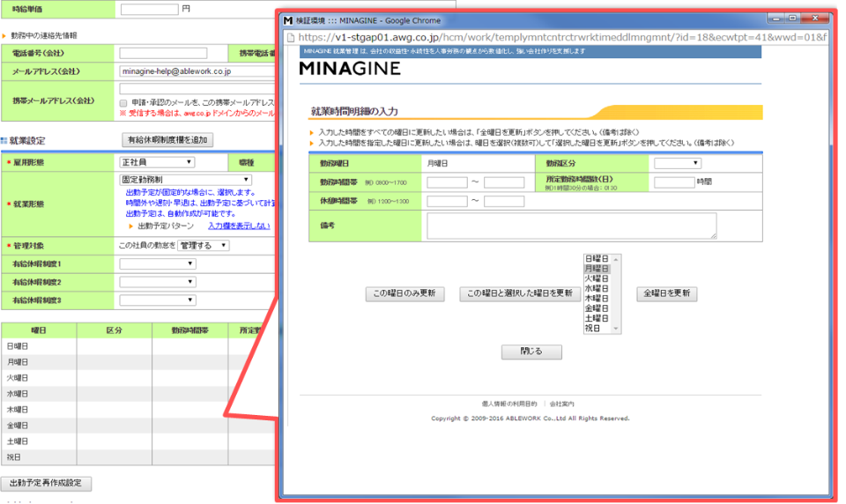Select 金曜日 in the weekday listbox
Screen dimensions: 846x504
597,308
